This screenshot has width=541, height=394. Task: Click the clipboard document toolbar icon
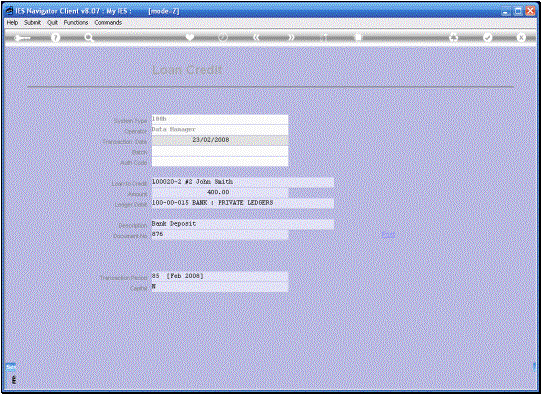click(358, 37)
